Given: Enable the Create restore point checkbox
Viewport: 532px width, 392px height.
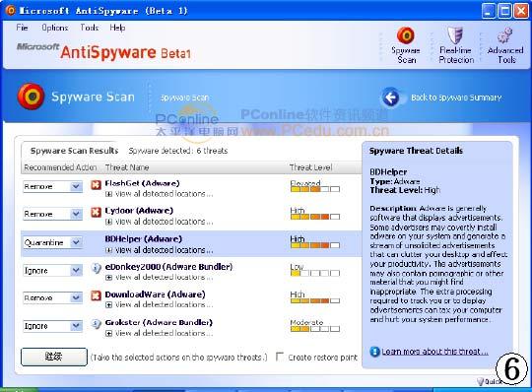Looking at the screenshot, I should (280, 357).
